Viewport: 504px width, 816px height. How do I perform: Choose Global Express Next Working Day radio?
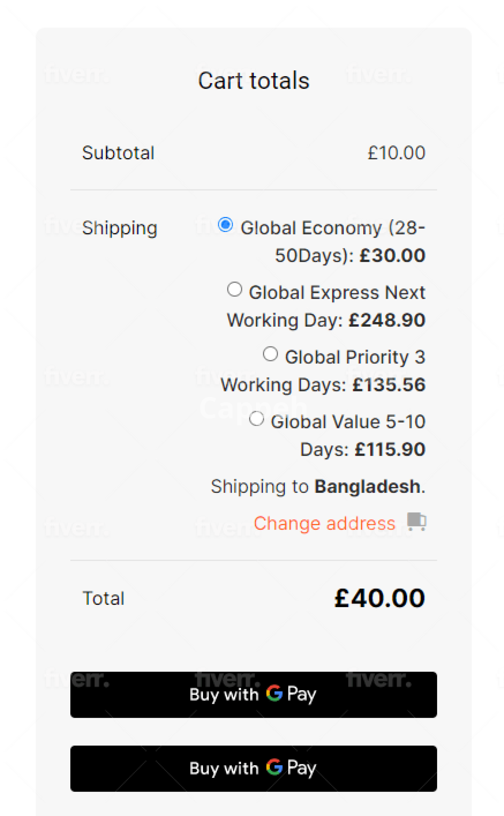pyautogui.click(x=235, y=289)
